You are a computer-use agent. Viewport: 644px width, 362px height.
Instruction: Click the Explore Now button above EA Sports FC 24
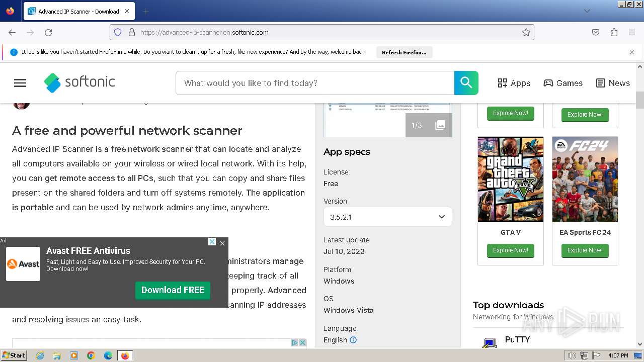[585, 115]
